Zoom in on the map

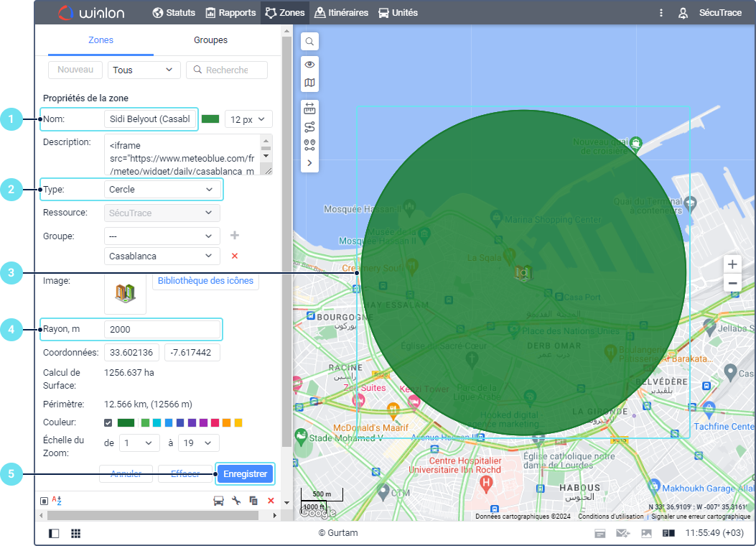(x=732, y=264)
